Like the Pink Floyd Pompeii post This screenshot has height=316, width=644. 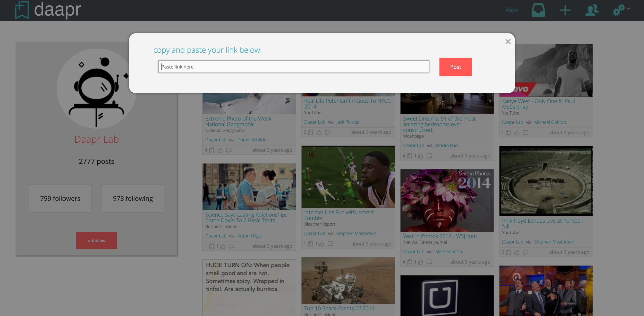(x=517, y=252)
